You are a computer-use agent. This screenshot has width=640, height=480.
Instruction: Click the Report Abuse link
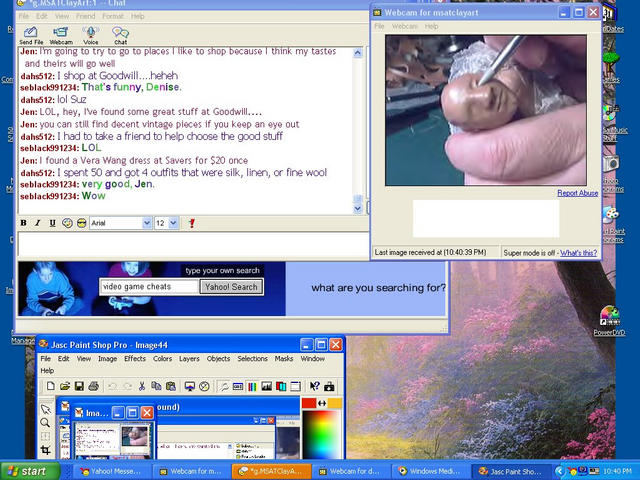pos(578,193)
